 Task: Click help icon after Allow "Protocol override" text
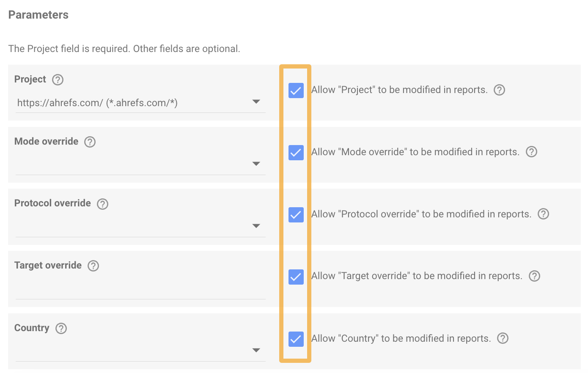click(543, 214)
